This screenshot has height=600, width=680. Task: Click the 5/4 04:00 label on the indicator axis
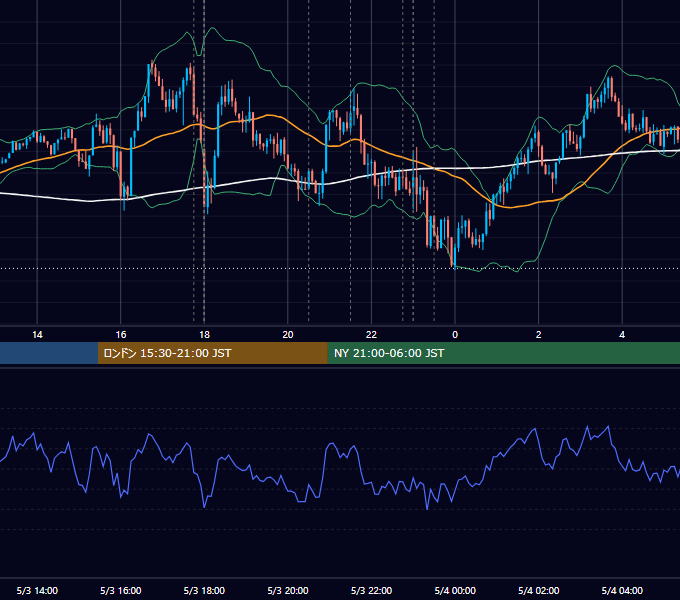coord(622,590)
